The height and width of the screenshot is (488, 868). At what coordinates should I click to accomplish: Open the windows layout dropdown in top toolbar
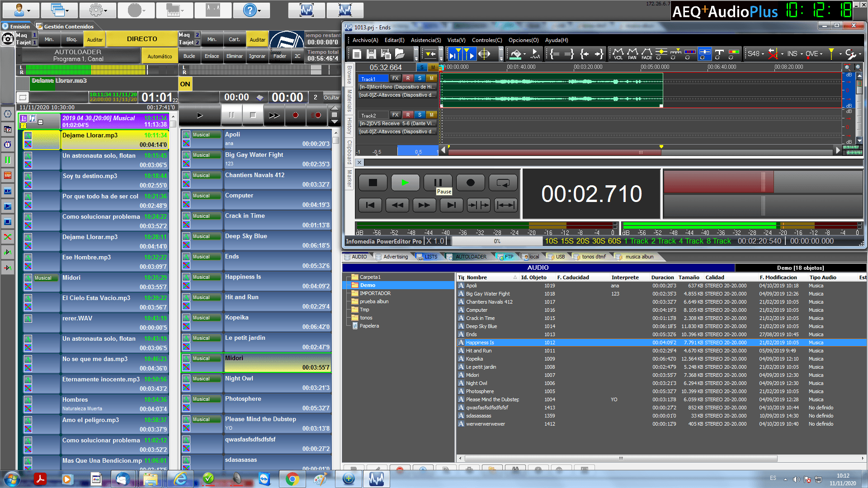tap(59, 9)
